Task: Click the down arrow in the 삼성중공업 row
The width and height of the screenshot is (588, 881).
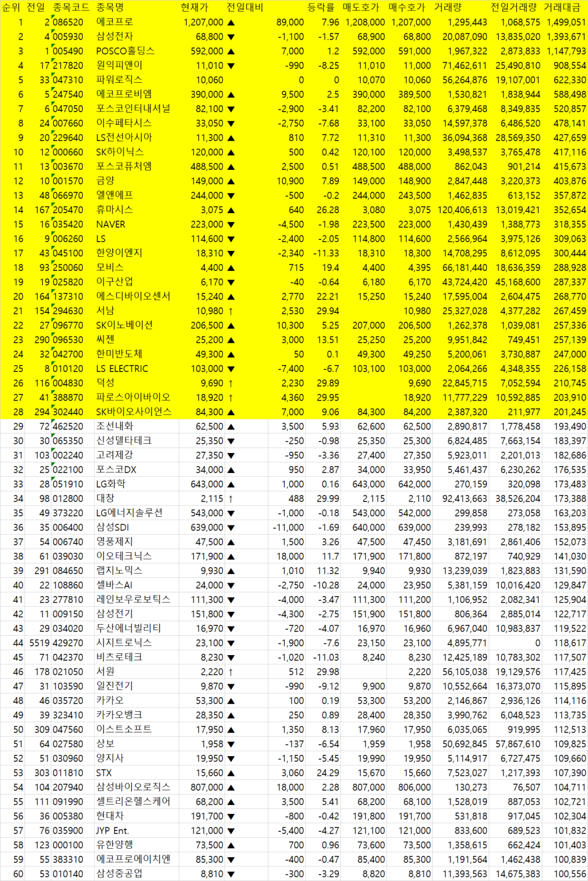Action: click(x=231, y=874)
